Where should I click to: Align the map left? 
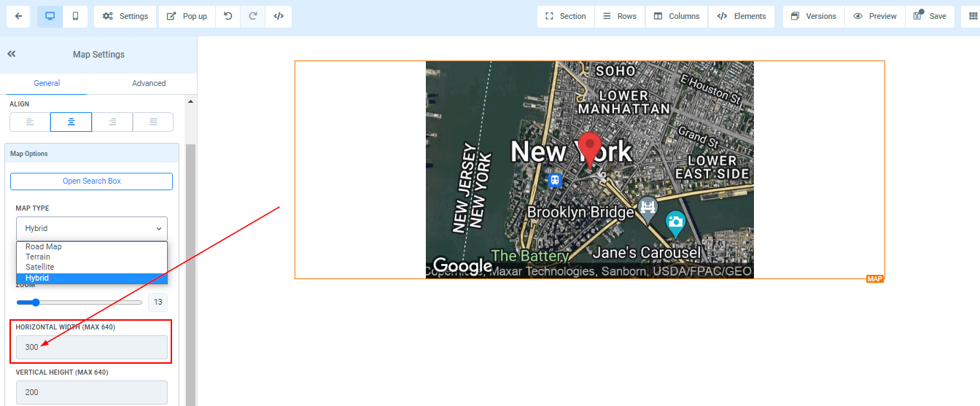pos(30,122)
